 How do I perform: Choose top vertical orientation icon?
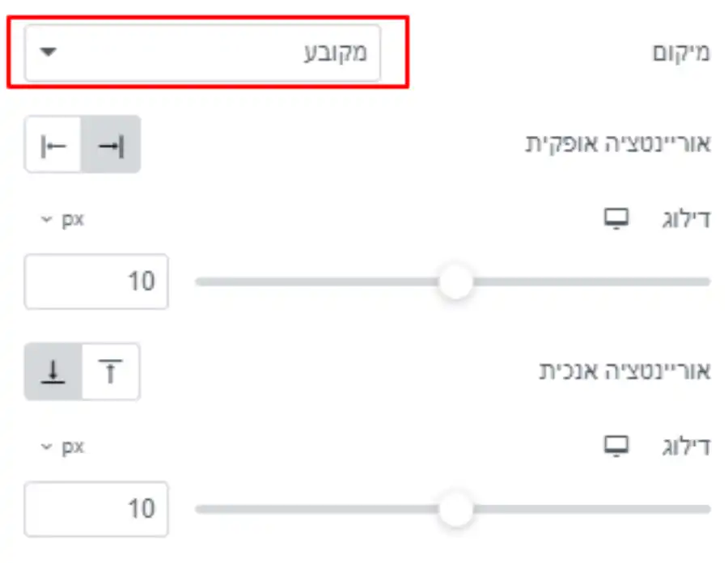tap(111, 372)
